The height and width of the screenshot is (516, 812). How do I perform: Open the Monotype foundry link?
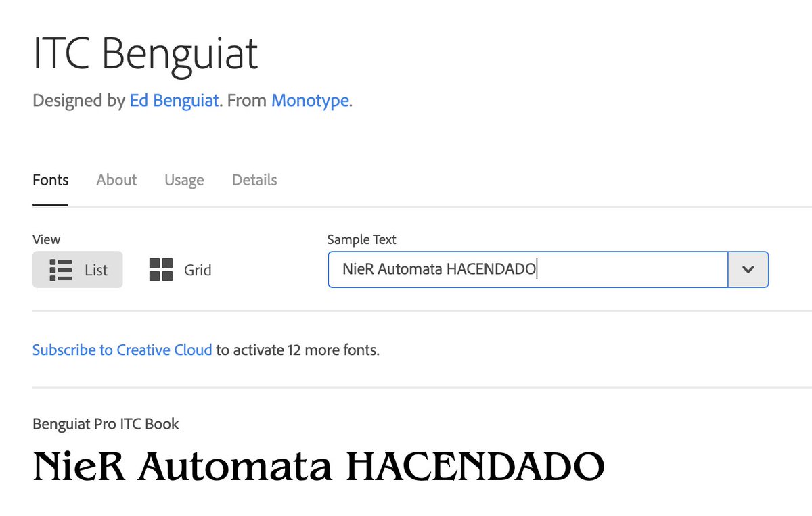[310, 101]
